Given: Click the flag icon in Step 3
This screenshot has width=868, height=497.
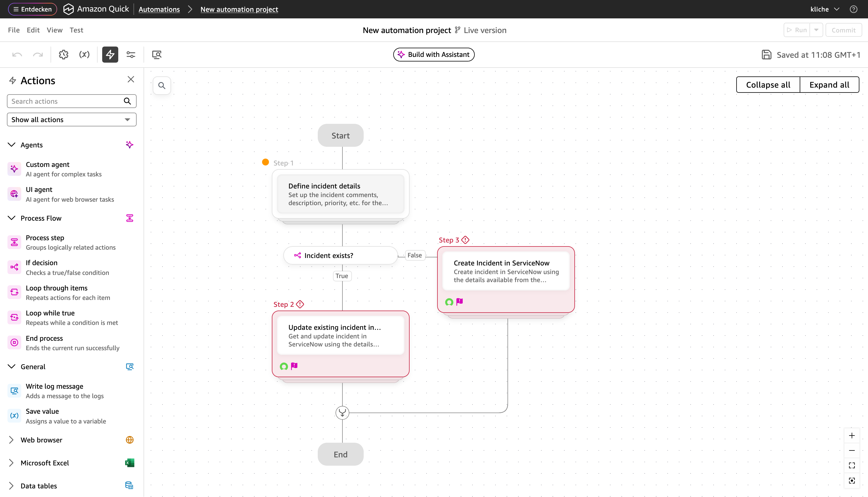Looking at the screenshot, I should tap(460, 301).
